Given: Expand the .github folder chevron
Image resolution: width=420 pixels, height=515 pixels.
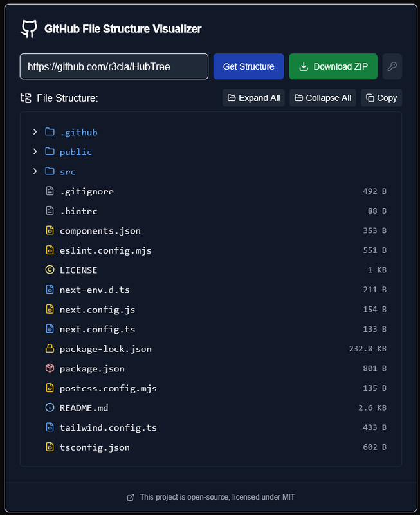Looking at the screenshot, I should pos(35,132).
